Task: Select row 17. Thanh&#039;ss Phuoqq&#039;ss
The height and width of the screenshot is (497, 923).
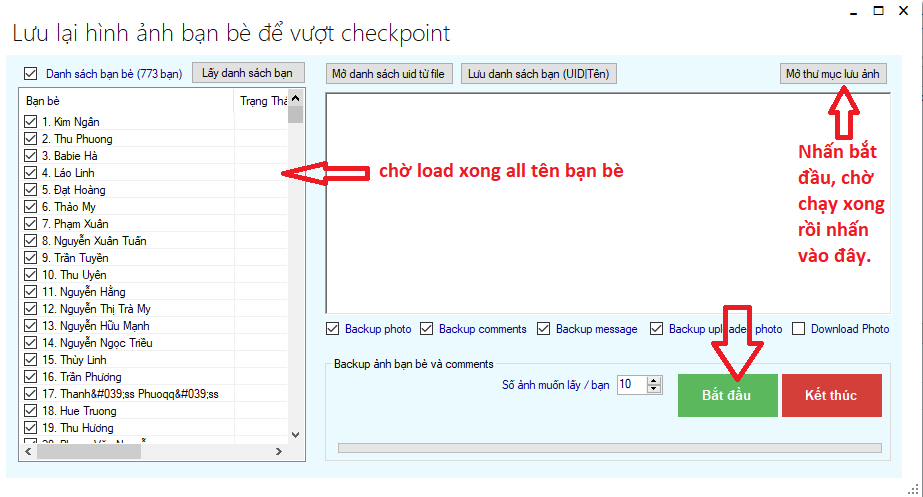Action: coord(155,394)
